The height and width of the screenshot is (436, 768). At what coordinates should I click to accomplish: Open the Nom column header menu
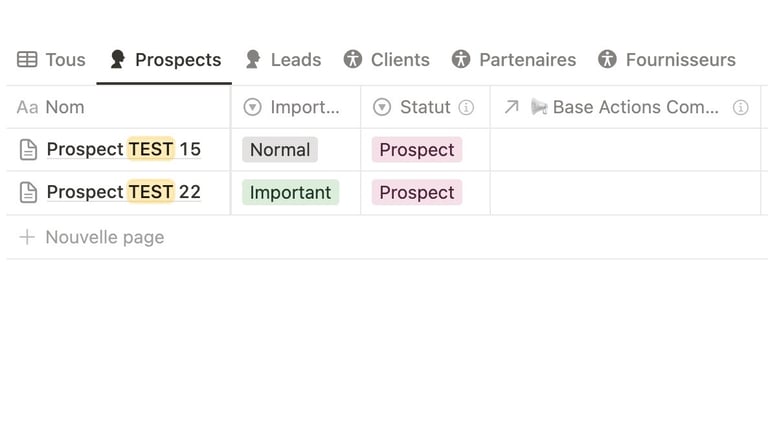click(x=119, y=107)
